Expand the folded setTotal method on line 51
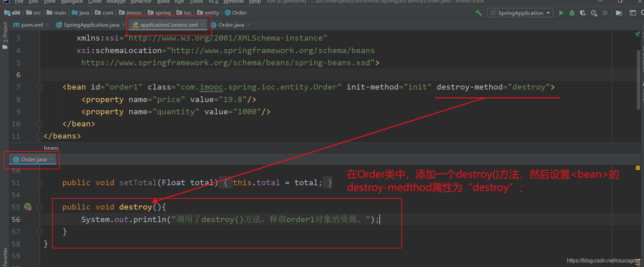644x267 pixels. pyautogui.click(x=40, y=183)
